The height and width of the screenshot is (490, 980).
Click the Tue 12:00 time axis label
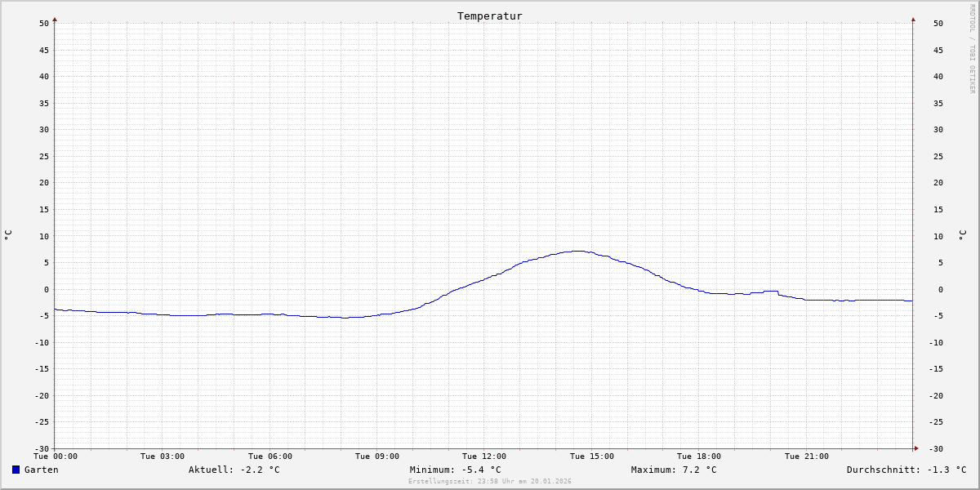tap(484, 457)
